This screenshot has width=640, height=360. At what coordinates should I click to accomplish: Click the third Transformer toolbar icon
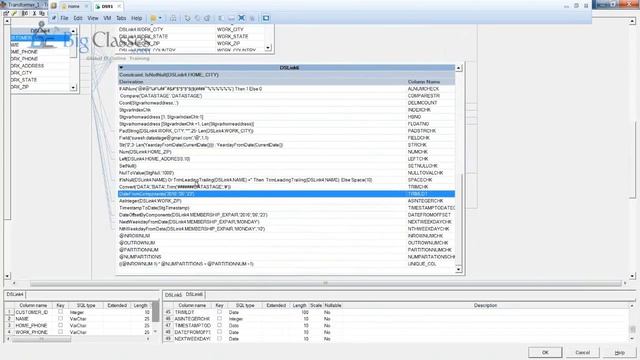[25, 13]
